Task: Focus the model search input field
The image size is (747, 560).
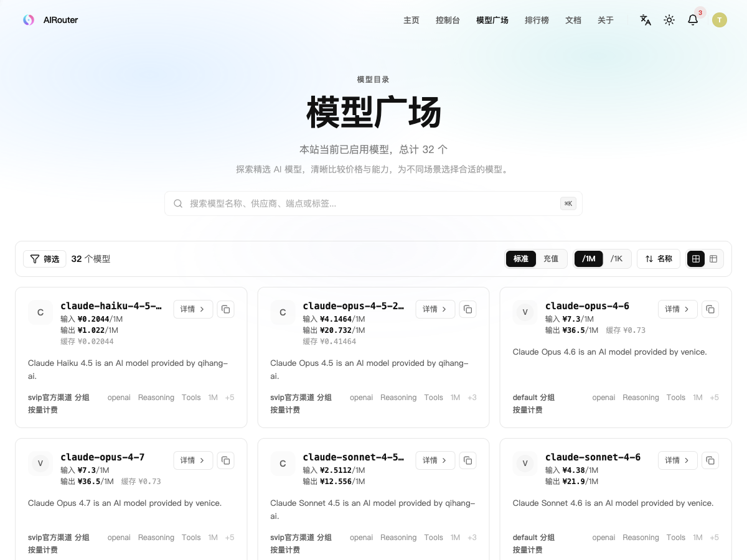Action: [374, 203]
